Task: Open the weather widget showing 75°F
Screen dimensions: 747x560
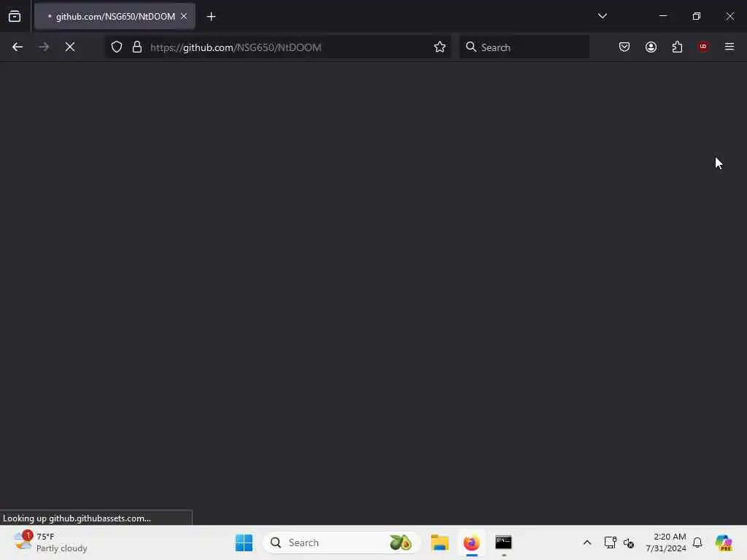Action: (x=50, y=542)
